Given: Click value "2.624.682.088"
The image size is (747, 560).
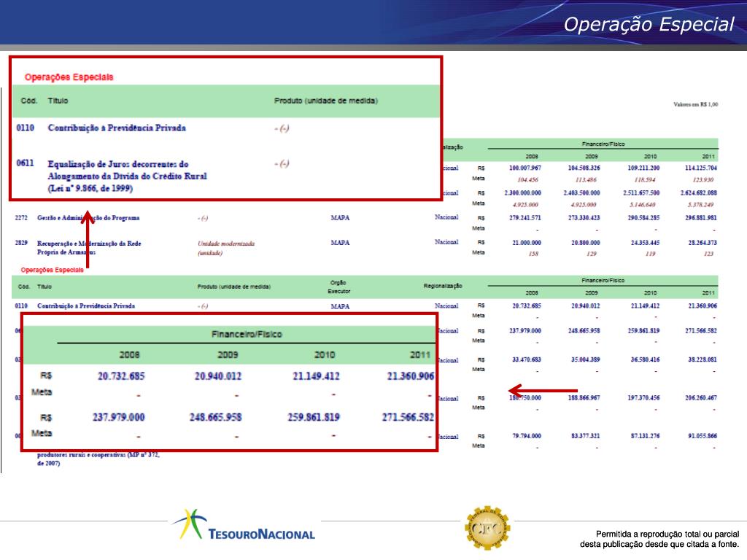Looking at the screenshot, I should (698, 192).
